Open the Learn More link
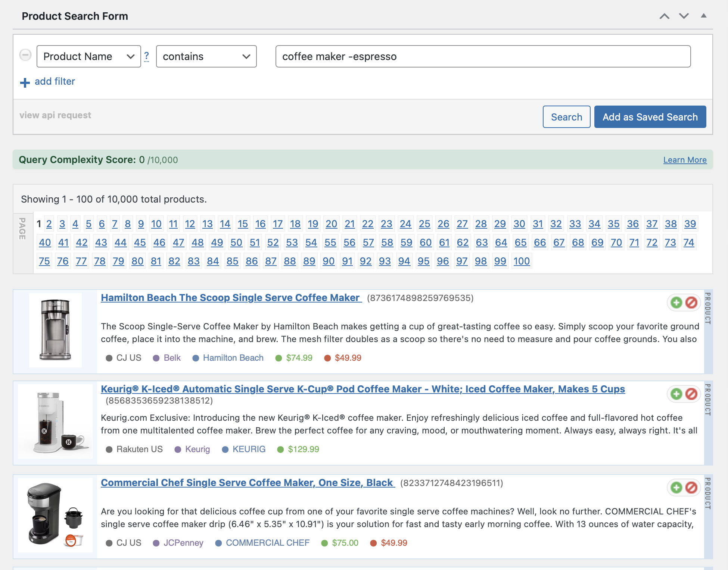 pyautogui.click(x=685, y=160)
